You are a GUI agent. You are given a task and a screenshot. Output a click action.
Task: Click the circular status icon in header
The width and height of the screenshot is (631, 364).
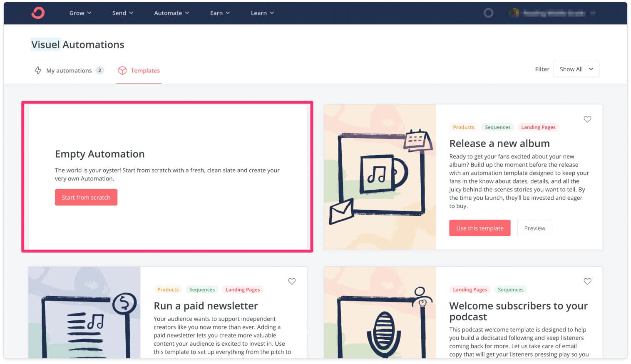click(488, 13)
